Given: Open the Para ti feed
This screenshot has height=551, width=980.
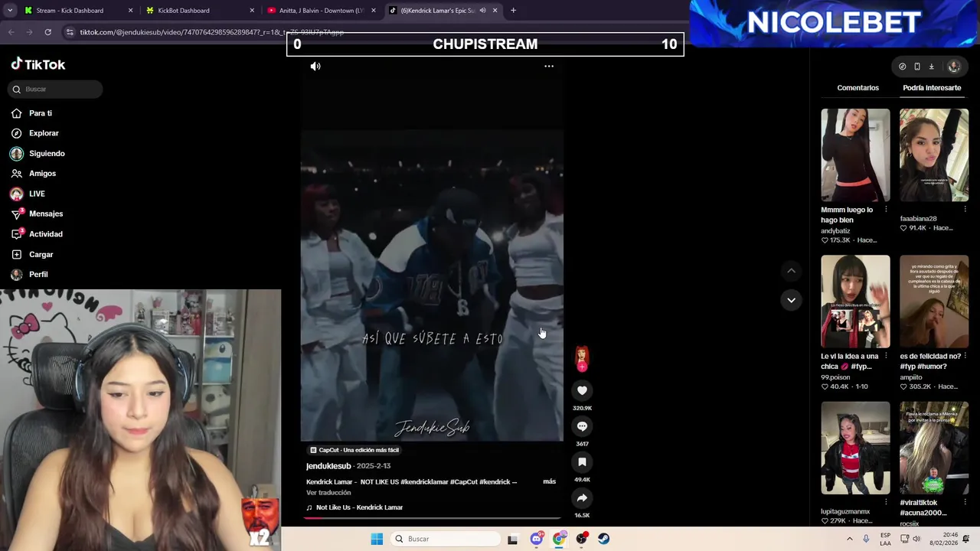Looking at the screenshot, I should [x=41, y=113].
